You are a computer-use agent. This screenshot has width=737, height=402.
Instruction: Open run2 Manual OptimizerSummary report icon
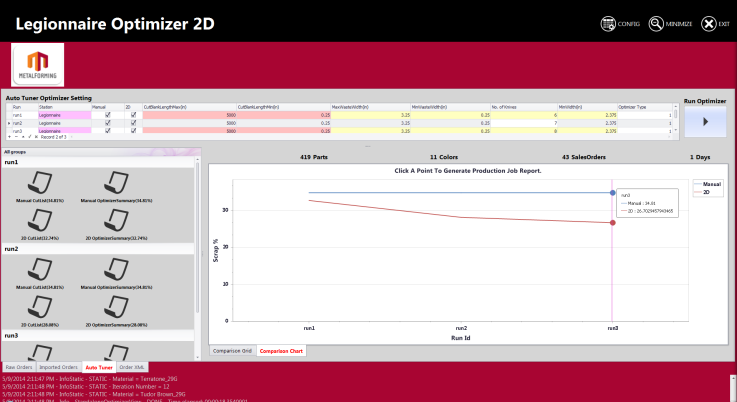pyautogui.click(x=116, y=269)
